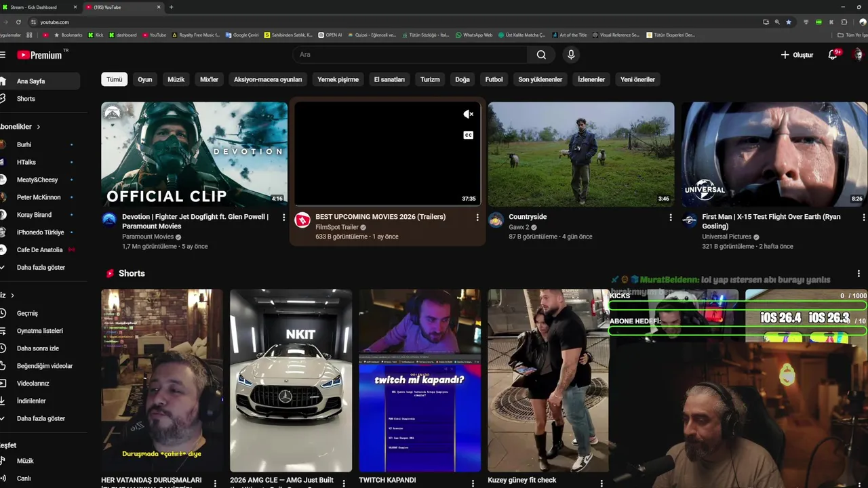This screenshot has width=868, height=488.
Task: Open Tüm Yer İşaretleri bookmarks folder
Action: [x=852, y=35]
